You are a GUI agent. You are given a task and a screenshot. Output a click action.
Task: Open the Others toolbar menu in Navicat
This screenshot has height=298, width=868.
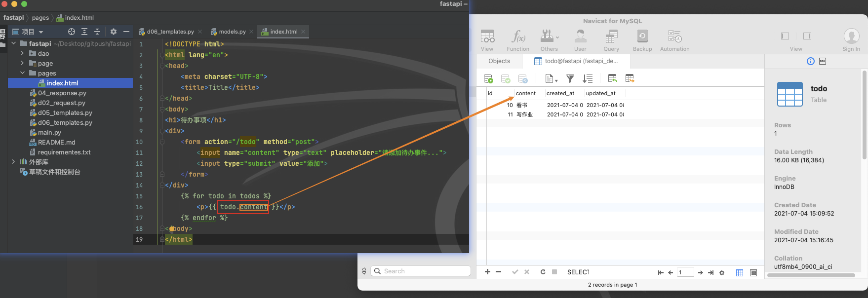pos(549,37)
